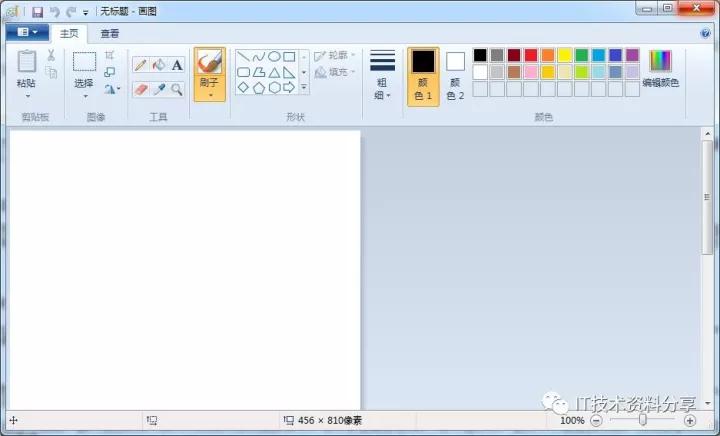Select the Fill with color bucket tool
Viewport: 720px width, 436px height.
pos(159,65)
